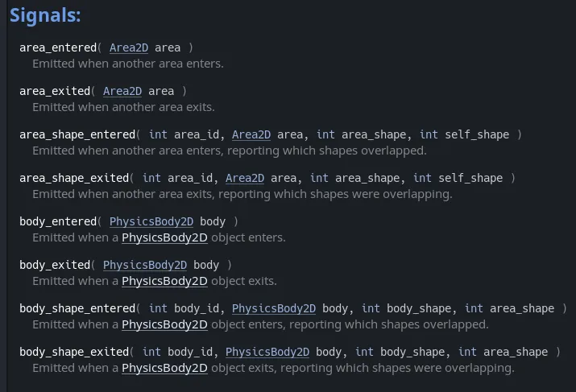Screen dimensions: 576x392
Task: Select the body_shape_exited signal name
Action: [x=74, y=352]
